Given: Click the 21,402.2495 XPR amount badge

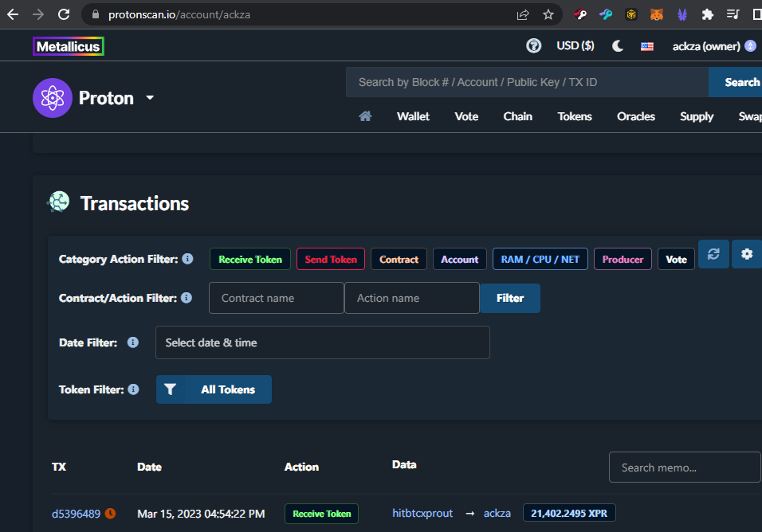Looking at the screenshot, I should (x=569, y=513).
